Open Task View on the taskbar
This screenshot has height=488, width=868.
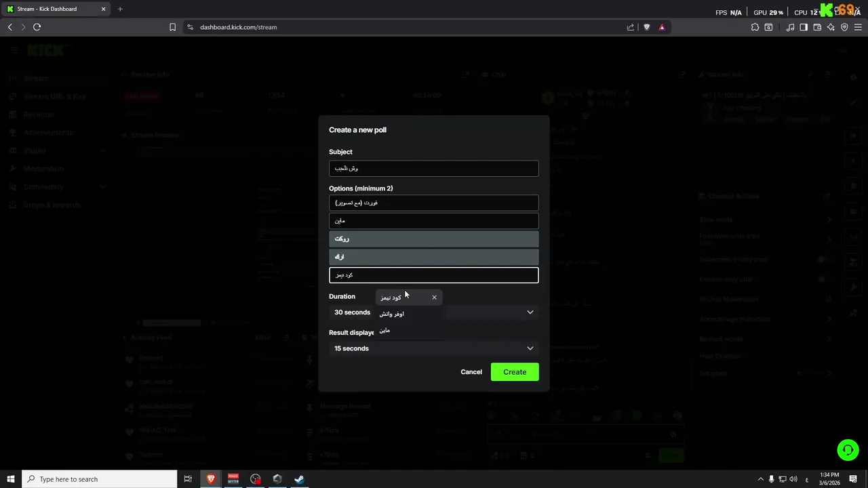pos(188,479)
